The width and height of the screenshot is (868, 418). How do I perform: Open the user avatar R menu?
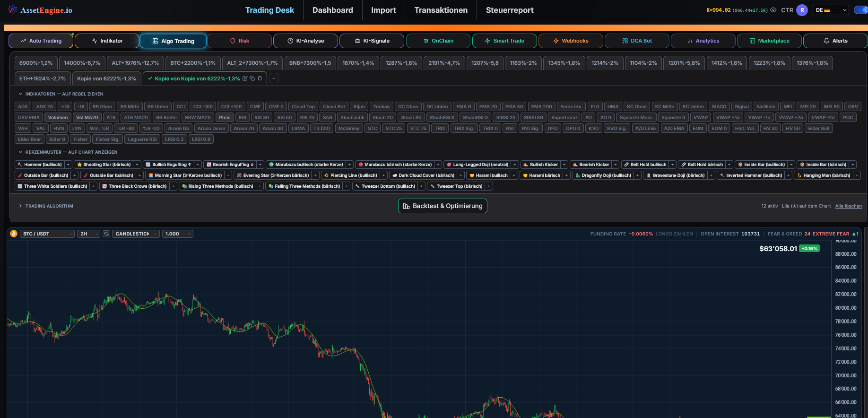pos(802,10)
